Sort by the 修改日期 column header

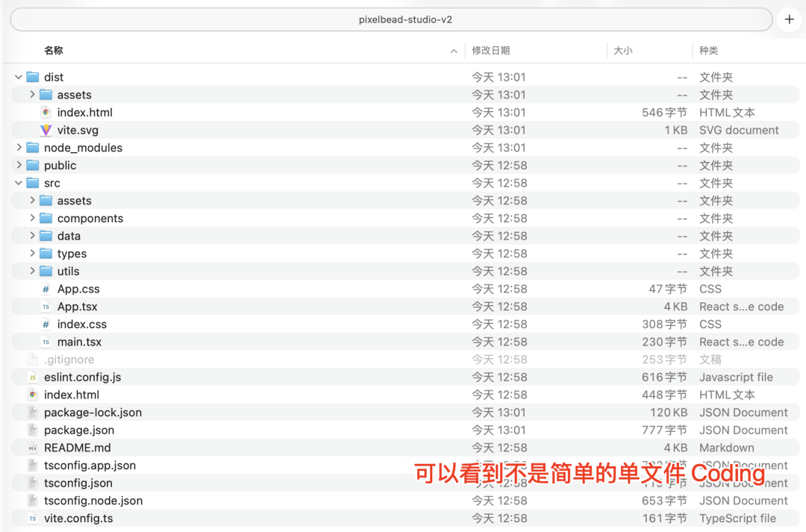tap(490, 51)
